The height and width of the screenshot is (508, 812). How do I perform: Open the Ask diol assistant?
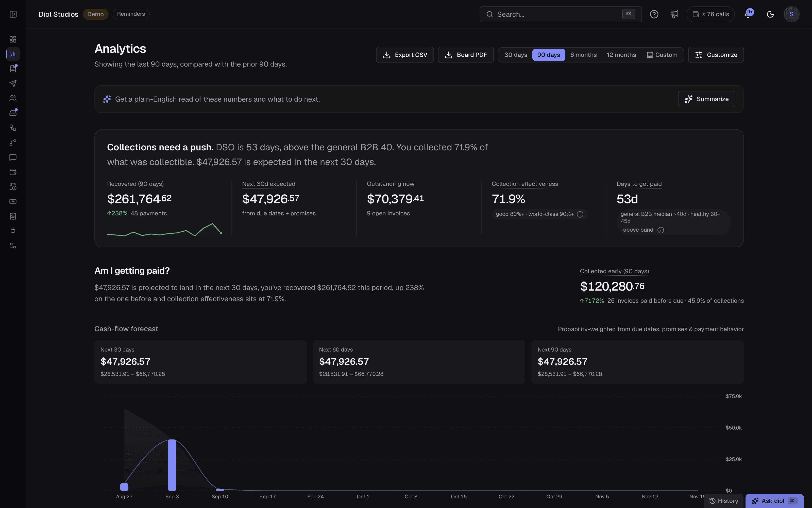tap(774, 501)
